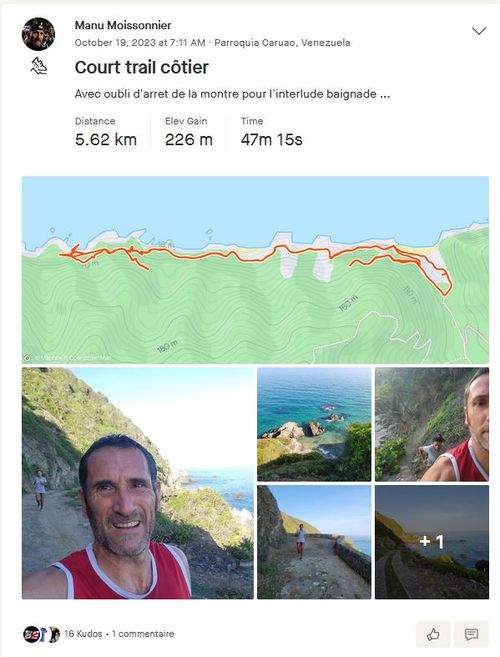
Task: Click the Parroquia Caruao, Venezuela location
Action: coord(282,43)
